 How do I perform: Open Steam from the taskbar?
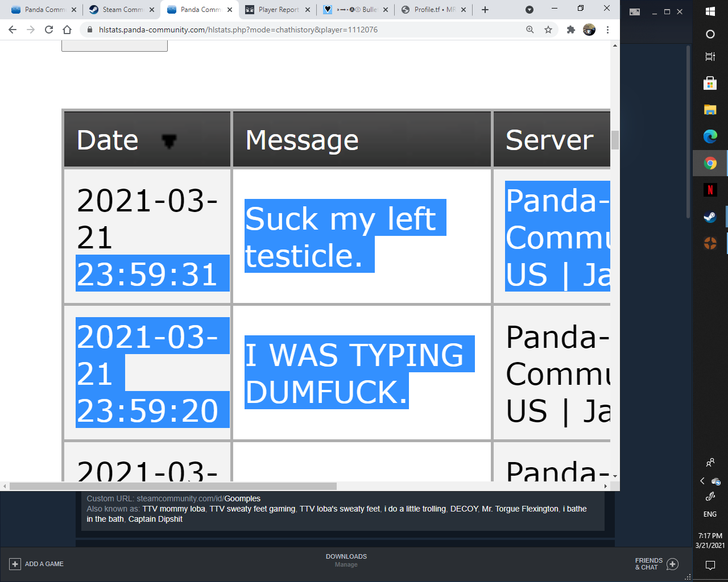[x=709, y=217]
